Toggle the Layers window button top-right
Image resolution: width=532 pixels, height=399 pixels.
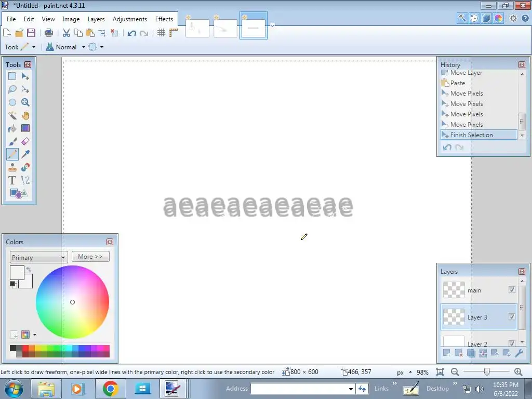486,18
